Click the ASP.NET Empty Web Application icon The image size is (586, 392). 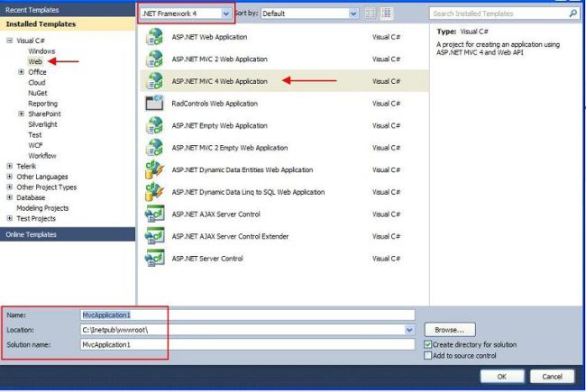(x=154, y=125)
